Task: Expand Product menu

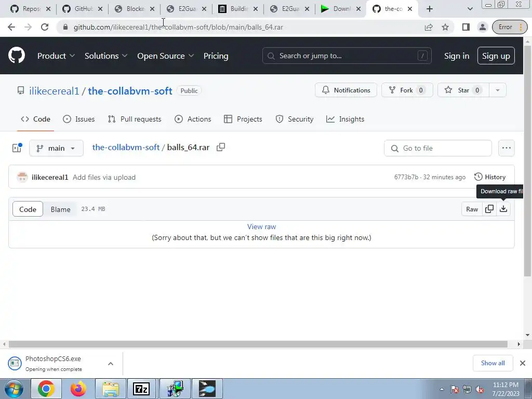Action: point(56,56)
